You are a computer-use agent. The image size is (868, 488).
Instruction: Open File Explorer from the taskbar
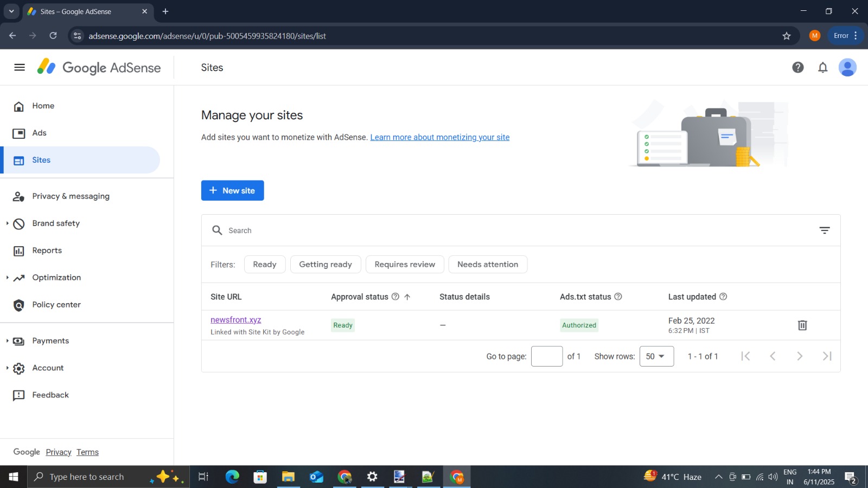pos(288,477)
